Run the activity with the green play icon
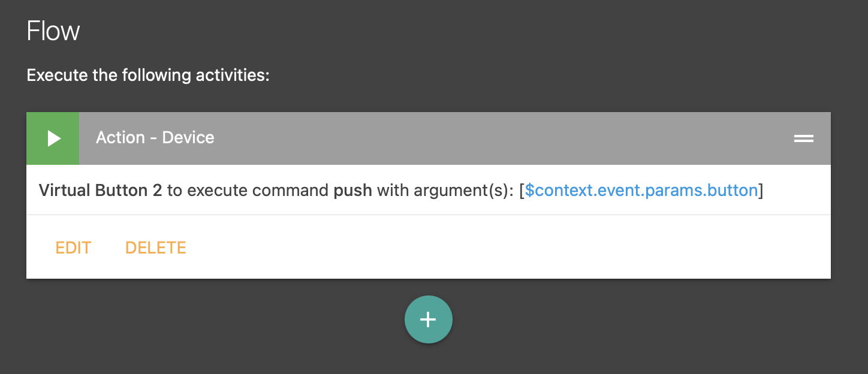This screenshot has height=374, width=868. [53, 138]
